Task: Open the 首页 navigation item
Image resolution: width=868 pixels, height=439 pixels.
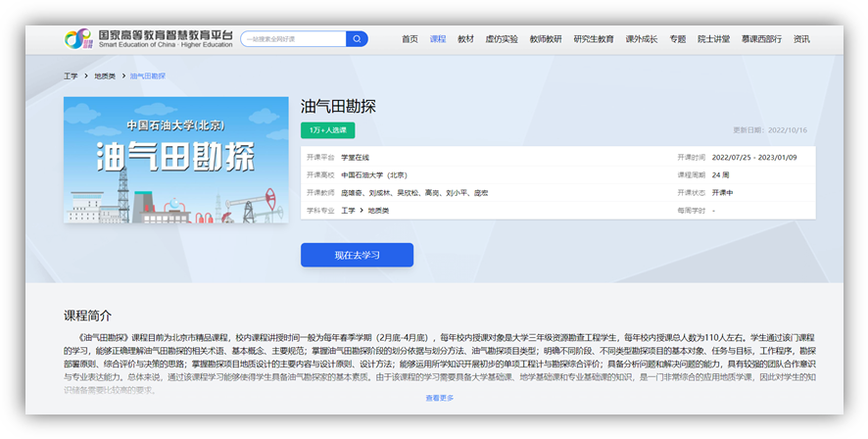Action: tap(410, 39)
